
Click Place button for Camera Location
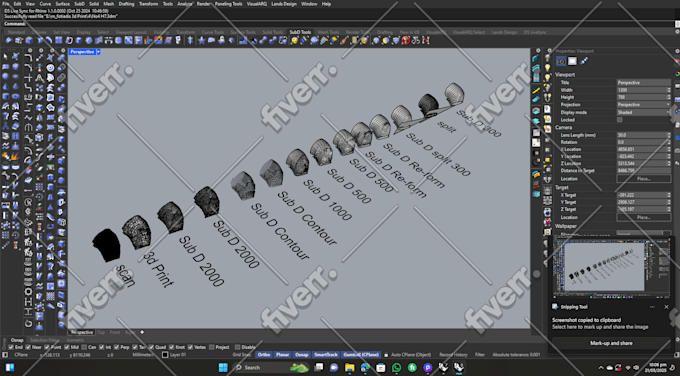(x=644, y=179)
